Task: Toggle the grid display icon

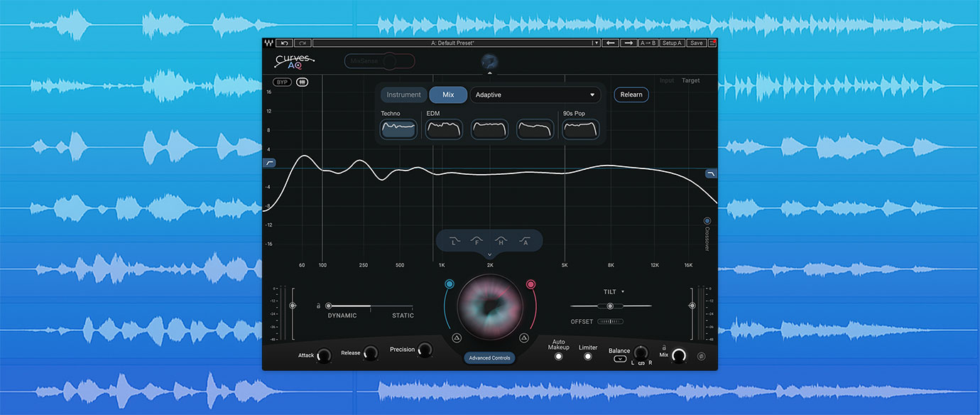Action: coord(303,82)
